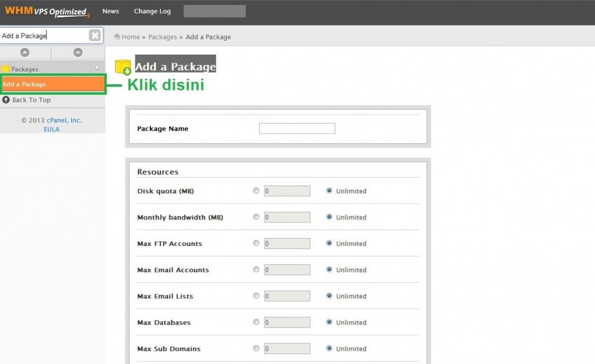Click the Max Databases value field

tap(287, 322)
